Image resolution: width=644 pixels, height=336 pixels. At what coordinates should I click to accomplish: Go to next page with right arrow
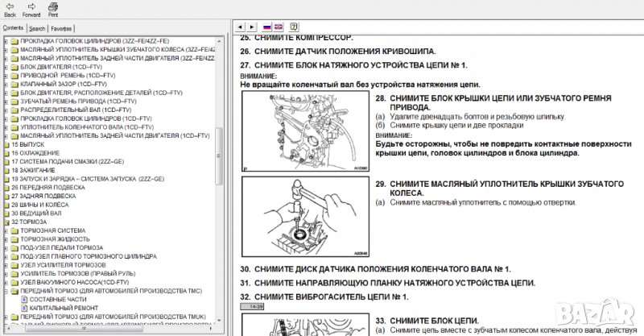[253, 27]
